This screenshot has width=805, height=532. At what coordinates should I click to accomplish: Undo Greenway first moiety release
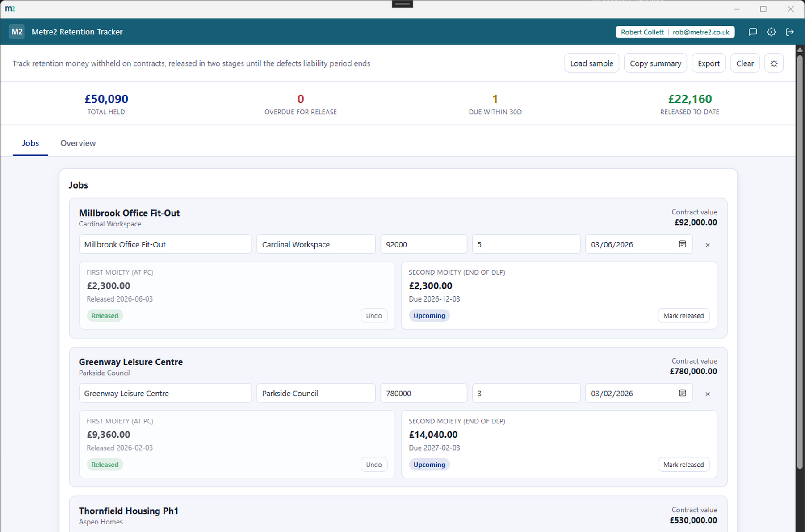point(374,465)
